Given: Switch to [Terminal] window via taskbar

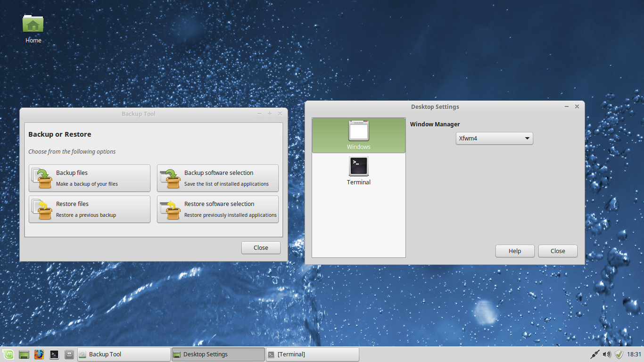Looking at the screenshot, I should point(312,354).
